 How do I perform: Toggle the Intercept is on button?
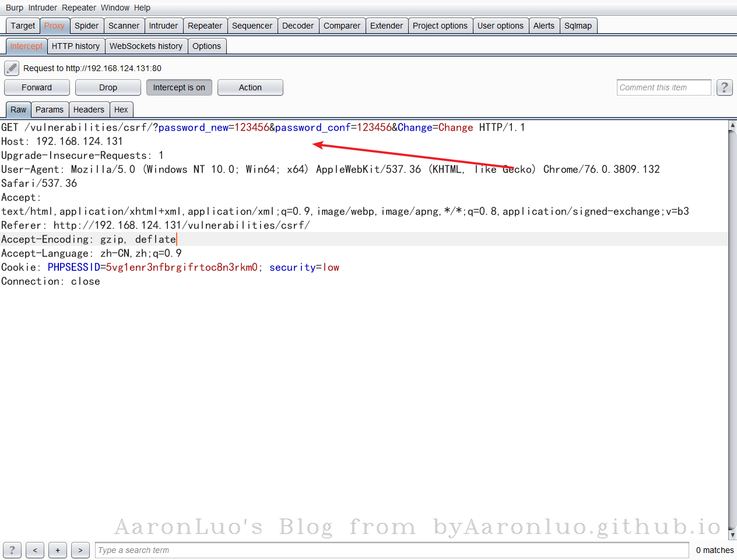(x=179, y=87)
